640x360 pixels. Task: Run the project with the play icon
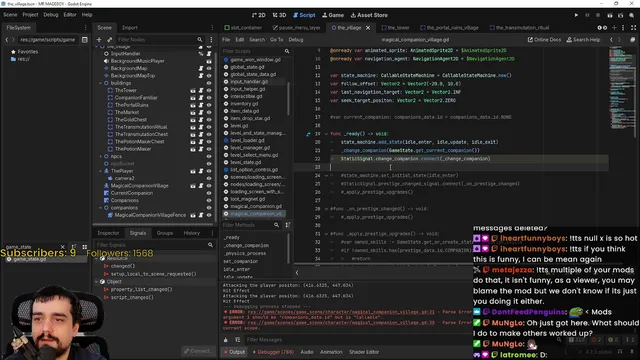coord(576,15)
